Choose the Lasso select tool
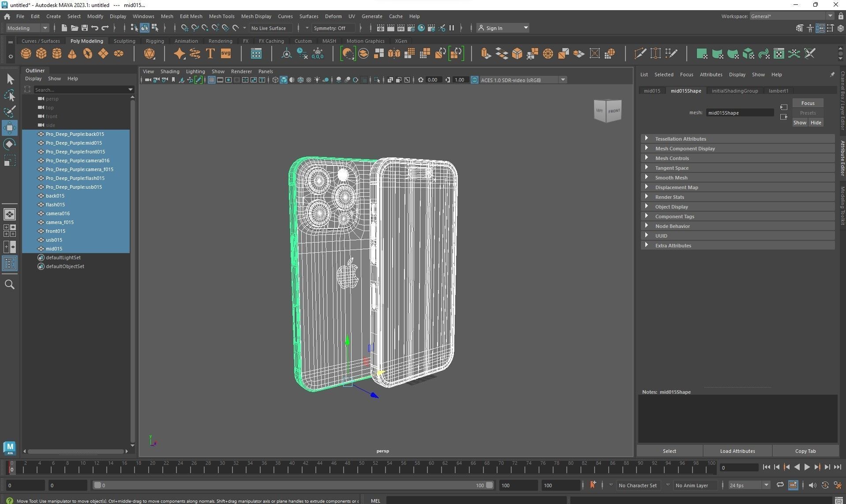This screenshot has width=846, height=504. click(x=10, y=95)
